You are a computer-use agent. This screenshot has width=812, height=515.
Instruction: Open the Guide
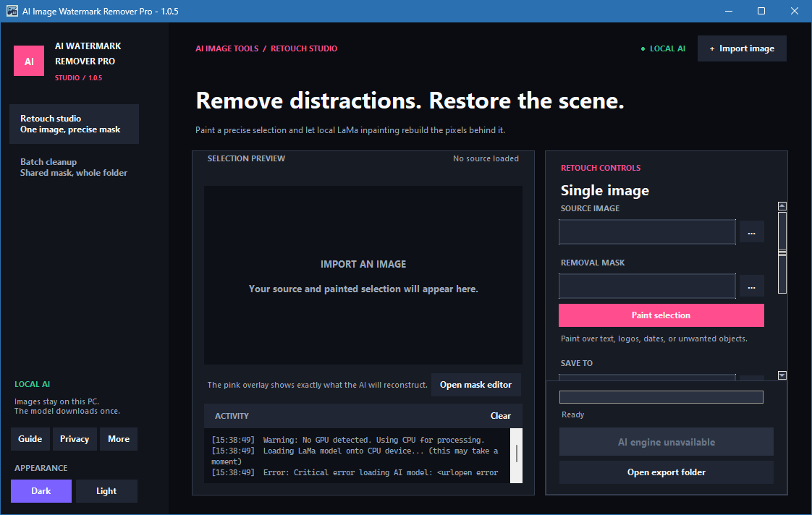(30, 439)
